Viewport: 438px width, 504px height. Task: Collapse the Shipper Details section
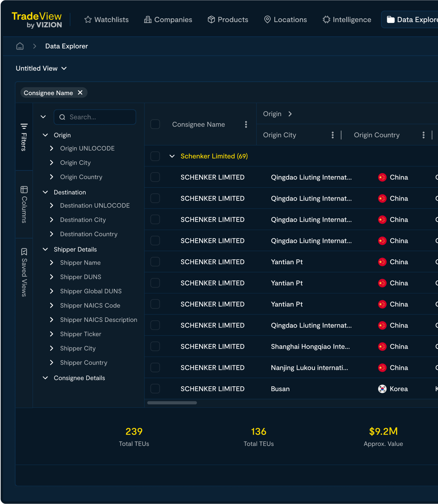(x=45, y=249)
